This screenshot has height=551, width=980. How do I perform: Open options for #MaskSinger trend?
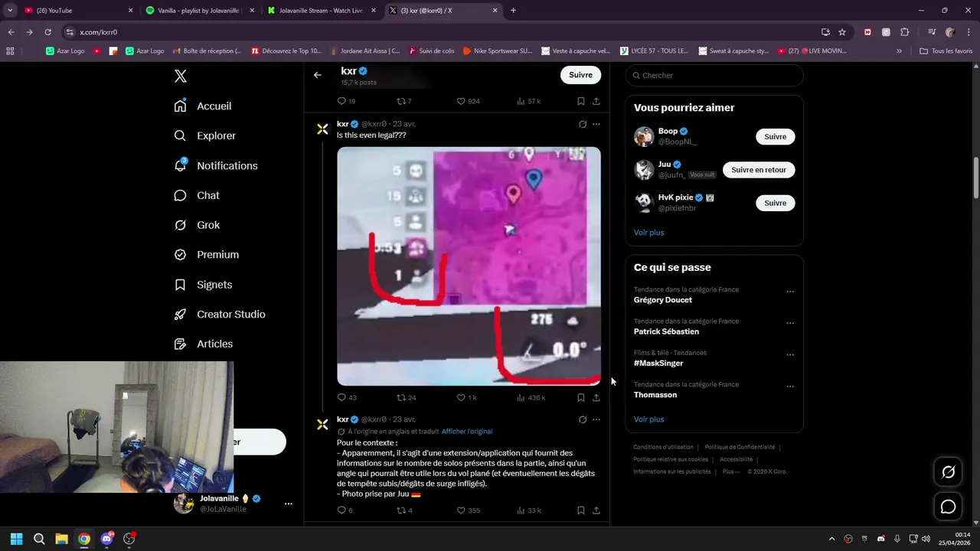tap(790, 355)
